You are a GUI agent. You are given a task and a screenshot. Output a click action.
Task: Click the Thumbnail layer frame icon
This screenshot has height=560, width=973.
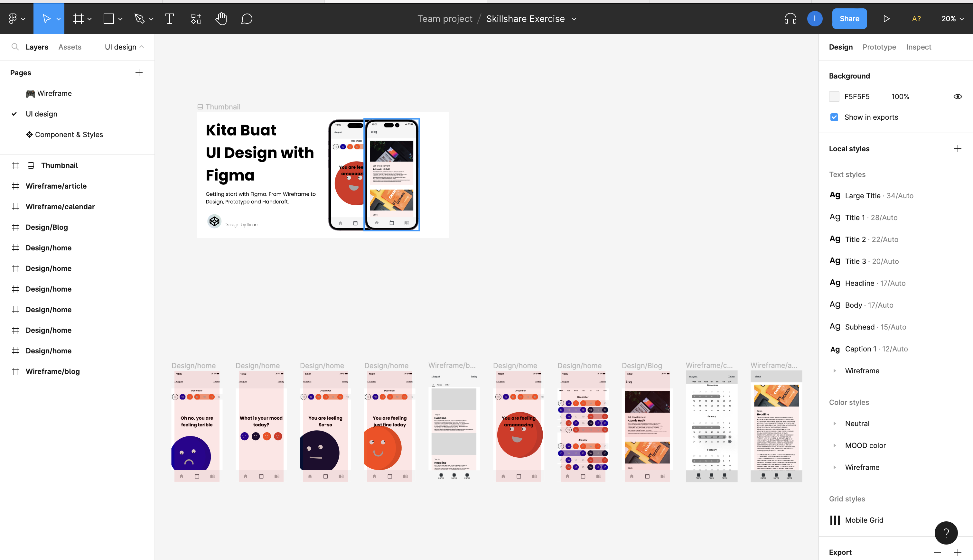click(15, 165)
